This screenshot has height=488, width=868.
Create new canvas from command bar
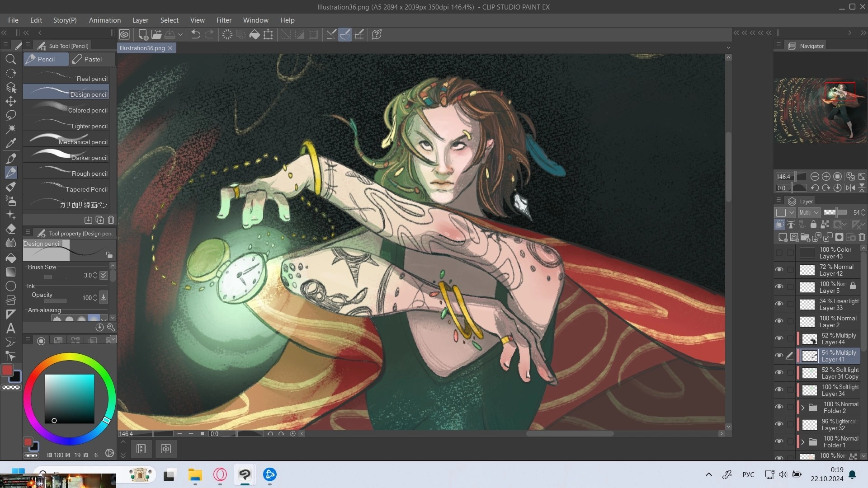point(143,34)
